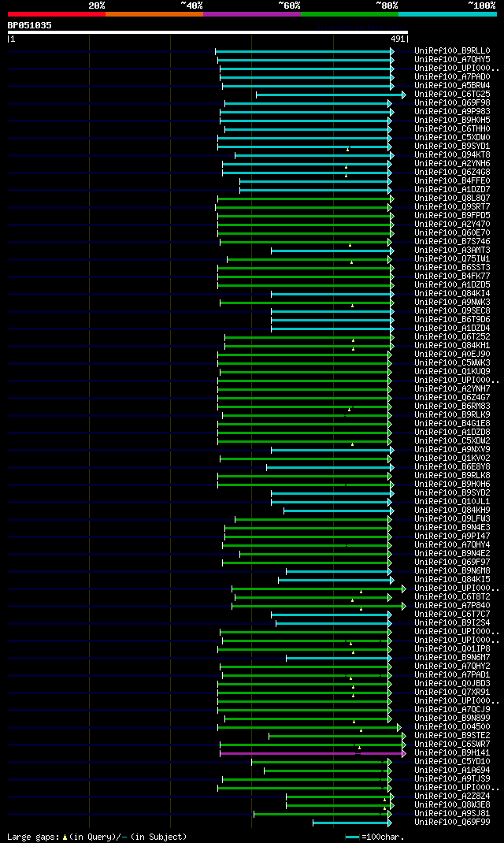Open hit UniRef100_C6TG25
The height and width of the screenshot is (843, 504).
click(x=452, y=94)
